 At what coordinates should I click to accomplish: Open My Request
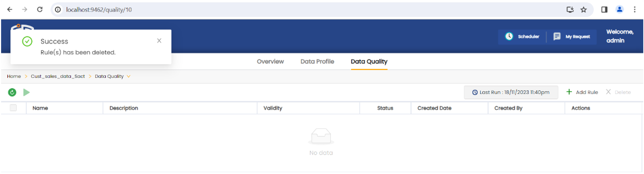click(572, 36)
